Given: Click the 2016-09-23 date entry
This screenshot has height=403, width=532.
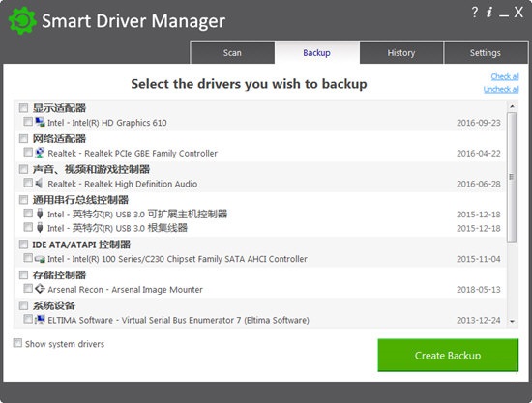Looking at the screenshot, I should coord(479,123).
